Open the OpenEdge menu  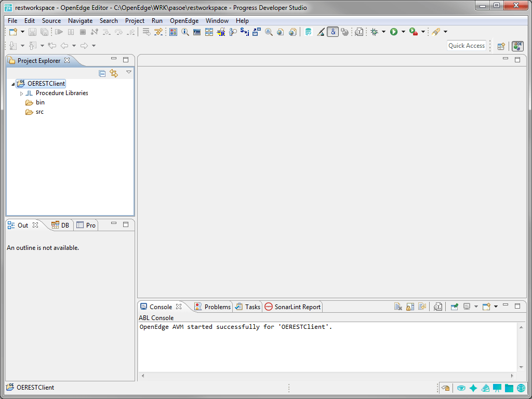[184, 21]
